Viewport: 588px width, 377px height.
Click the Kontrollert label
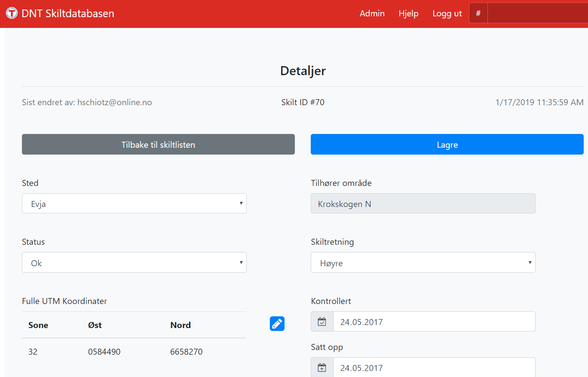331,301
